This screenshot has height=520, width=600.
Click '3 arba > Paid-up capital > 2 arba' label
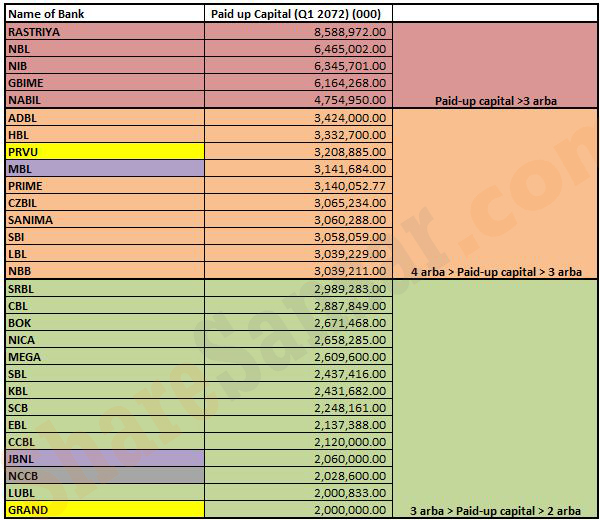(496, 511)
